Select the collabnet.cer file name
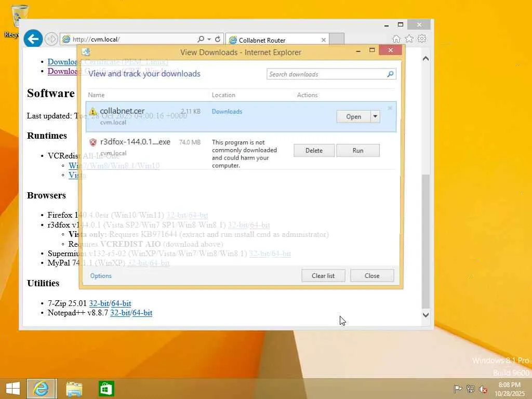Image resolution: width=532 pixels, height=399 pixels. tap(122, 111)
